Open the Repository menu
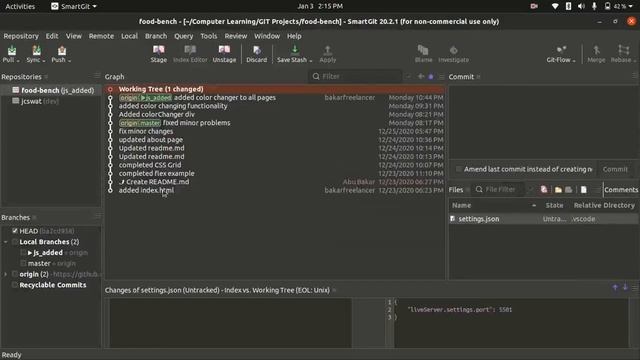 [x=21, y=36]
